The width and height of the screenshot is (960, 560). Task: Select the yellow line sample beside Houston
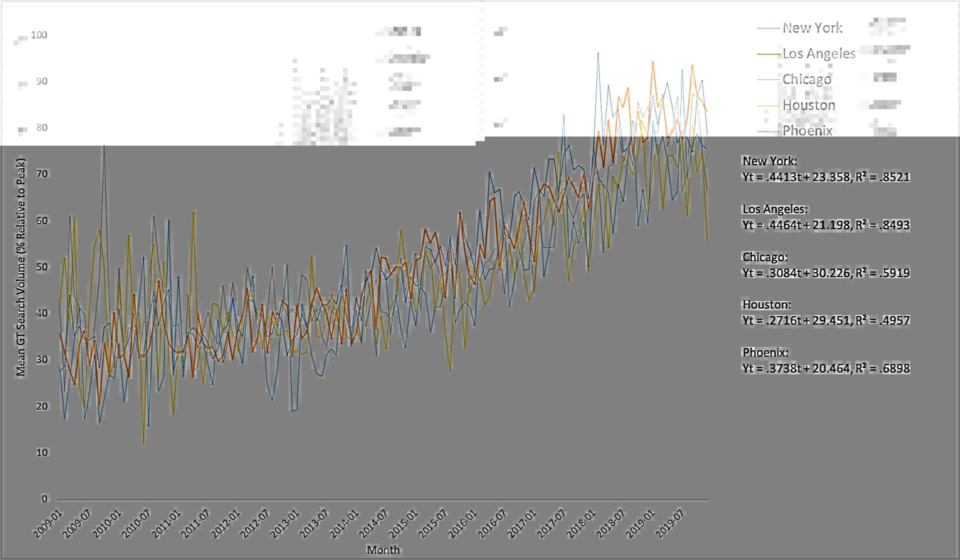[768, 105]
